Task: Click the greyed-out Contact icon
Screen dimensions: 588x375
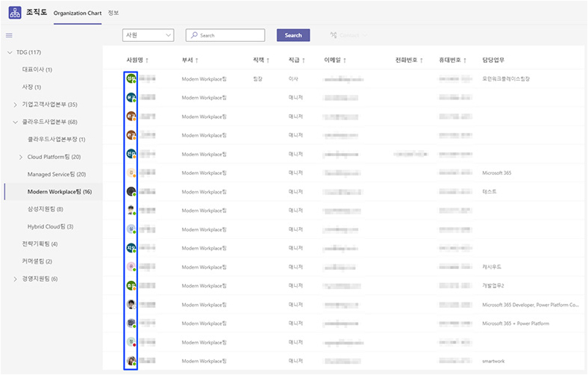Action: [x=333, y=35]
